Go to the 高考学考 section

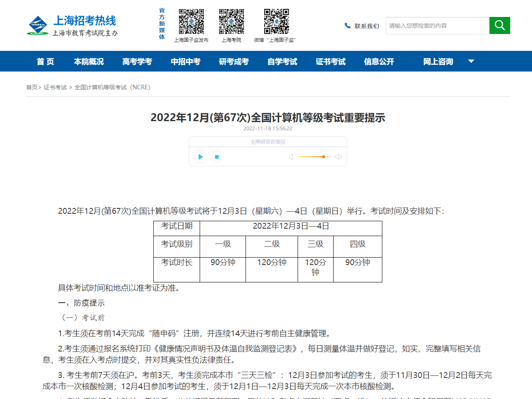pos(137,62)
